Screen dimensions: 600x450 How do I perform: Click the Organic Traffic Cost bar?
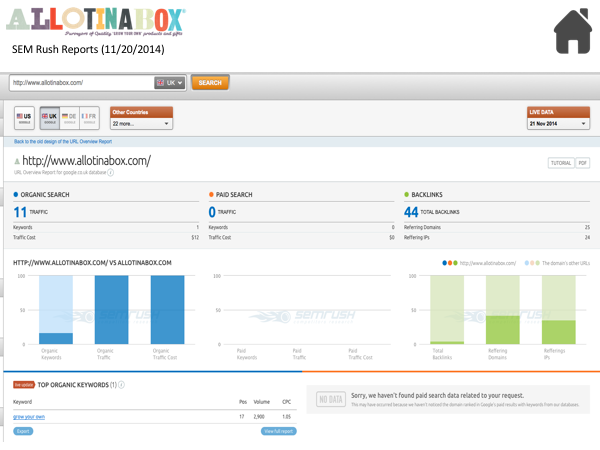(x=168, y=310)
